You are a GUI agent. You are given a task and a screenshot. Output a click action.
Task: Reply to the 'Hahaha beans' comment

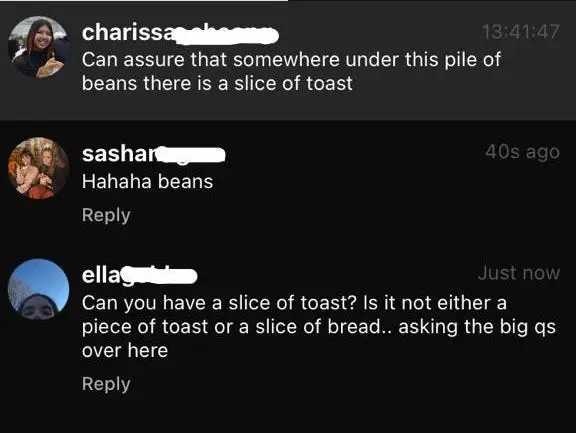pyautogui.click(x=106, y=215)
